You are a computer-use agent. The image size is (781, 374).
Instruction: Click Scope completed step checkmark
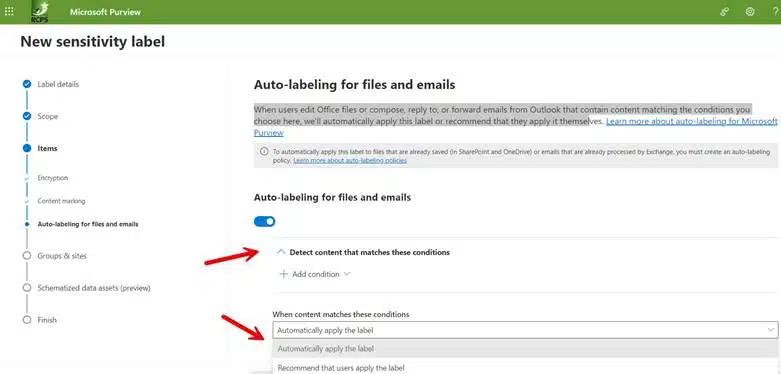(27, 116)
